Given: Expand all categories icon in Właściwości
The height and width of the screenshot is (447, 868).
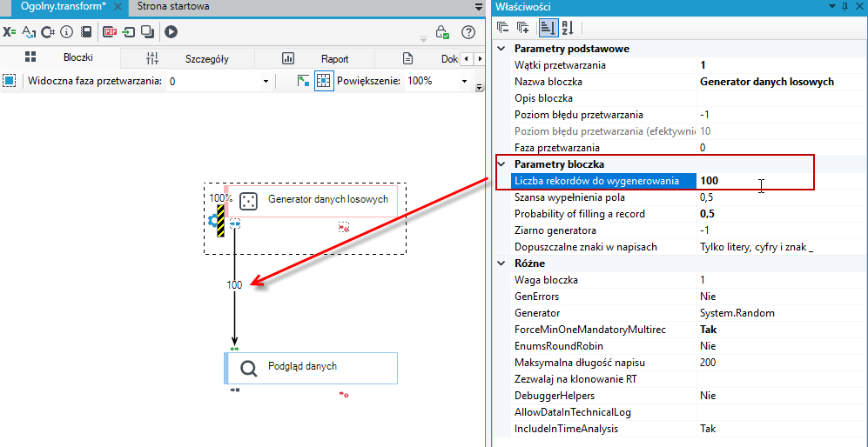Looking at the screenshot, I should click(x=522, y=27).
